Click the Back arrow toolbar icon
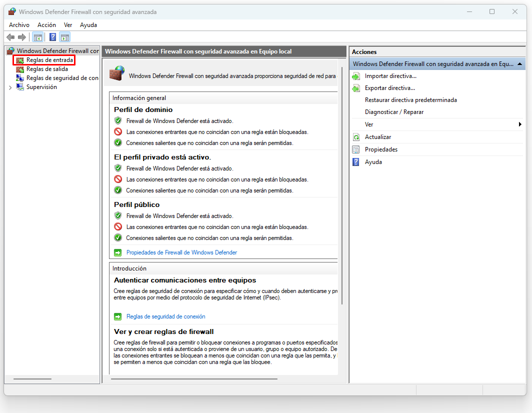The image size is (532, 413). 10,37
